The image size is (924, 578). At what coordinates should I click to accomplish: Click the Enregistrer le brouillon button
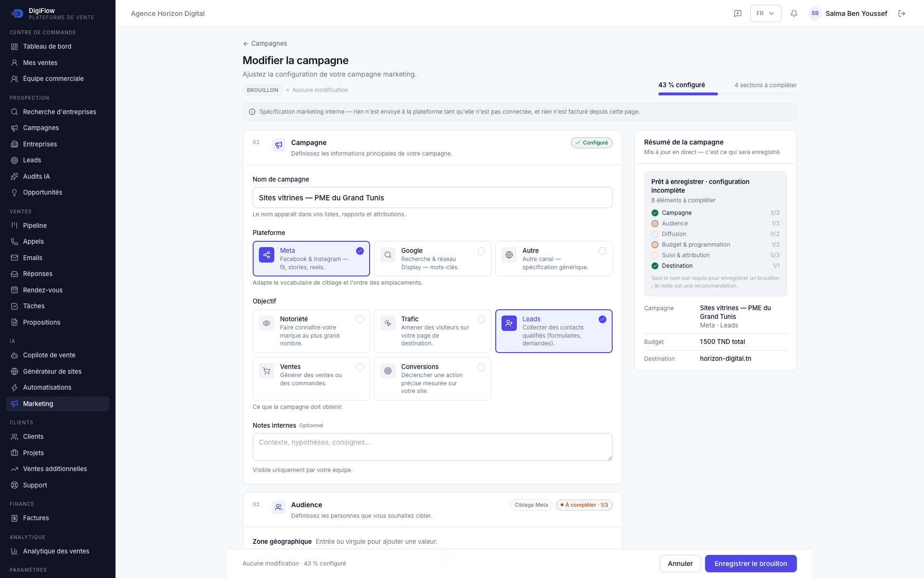(x=751, y=564)
